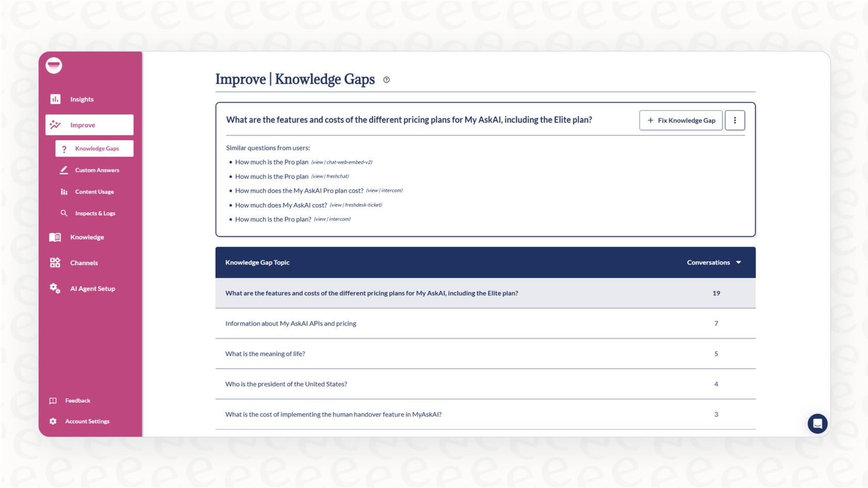The width and height of the screenshot is (868, 488).
Task: Click the help icon beside Knowledge Gaps title
Action: pyautogui.click(x=386, y=80)
